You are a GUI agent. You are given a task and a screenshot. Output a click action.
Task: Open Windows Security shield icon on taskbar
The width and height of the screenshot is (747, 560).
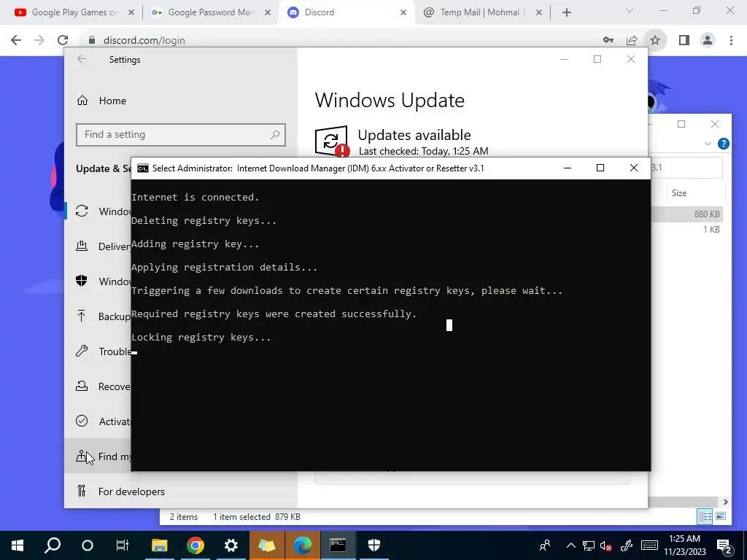[374, 545]
